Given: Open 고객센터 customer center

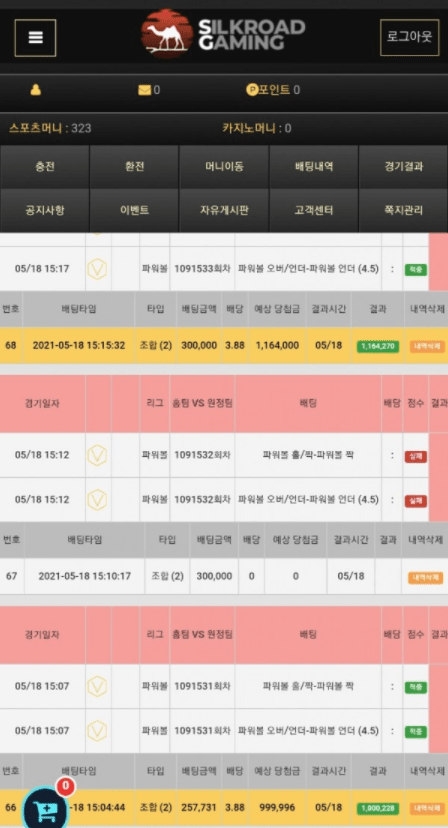Looking at the screenshot, I should [314, 210].
